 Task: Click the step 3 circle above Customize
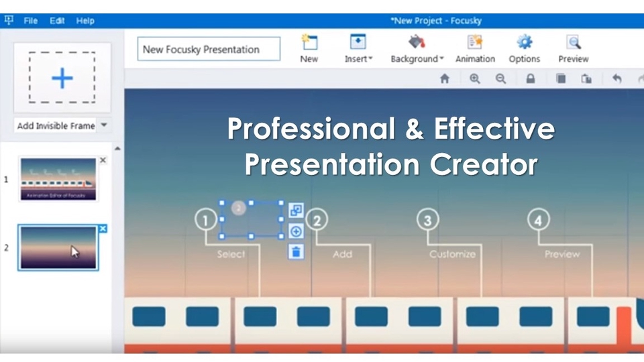click(427, 220)
